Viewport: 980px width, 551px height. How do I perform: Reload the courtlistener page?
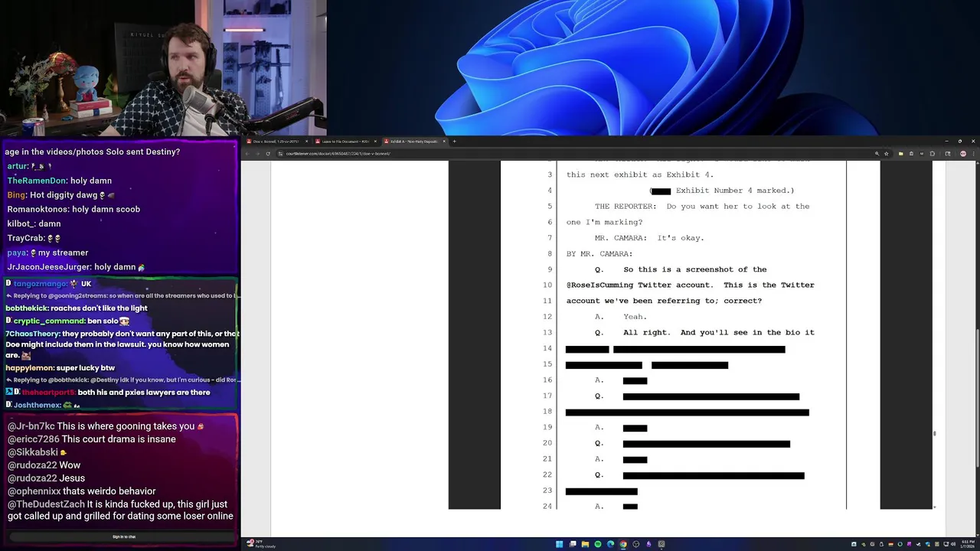point(268,154)
